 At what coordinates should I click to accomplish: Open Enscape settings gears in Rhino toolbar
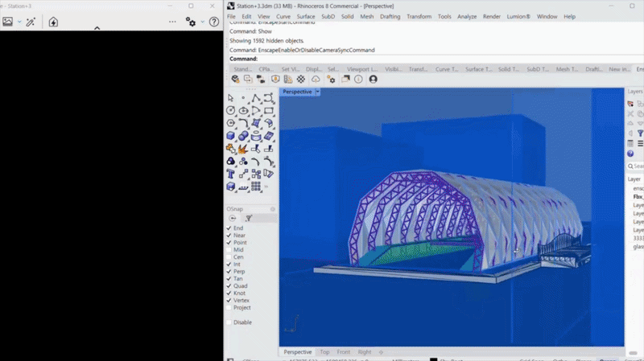331,79
